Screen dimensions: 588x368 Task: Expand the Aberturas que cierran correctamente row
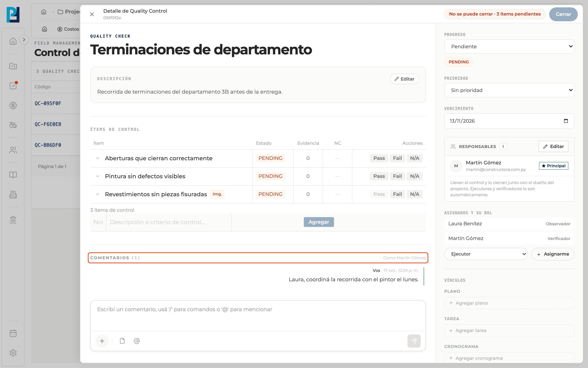(97, 158)
